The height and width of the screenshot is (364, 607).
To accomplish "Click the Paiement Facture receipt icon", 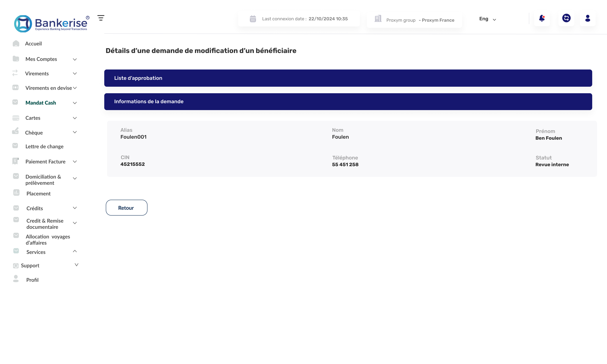I will click(15, 161).
